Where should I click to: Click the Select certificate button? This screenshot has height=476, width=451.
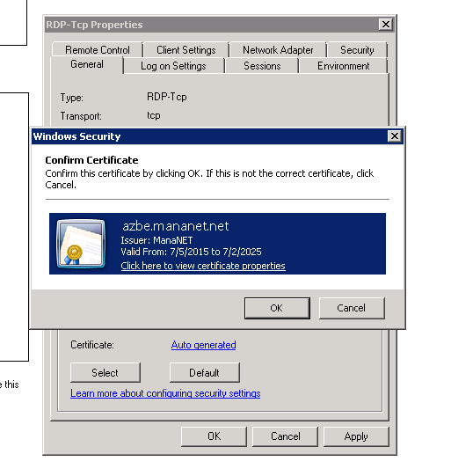click(x=105, y=372)
